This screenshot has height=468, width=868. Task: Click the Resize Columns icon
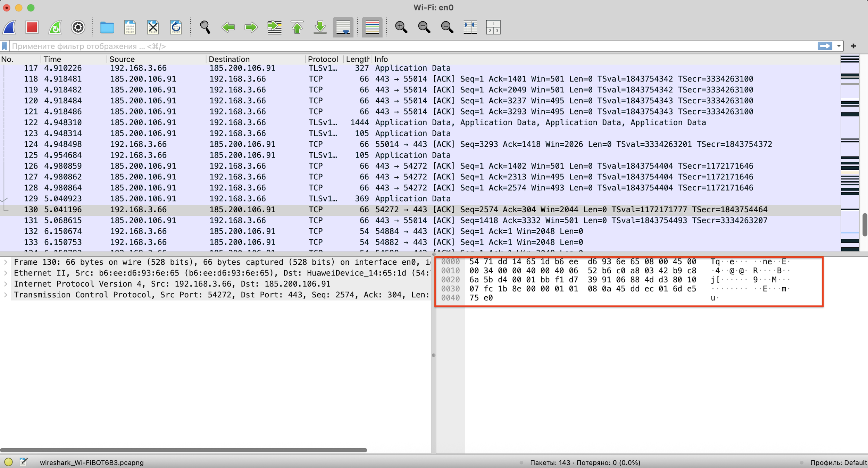(470, 27)
